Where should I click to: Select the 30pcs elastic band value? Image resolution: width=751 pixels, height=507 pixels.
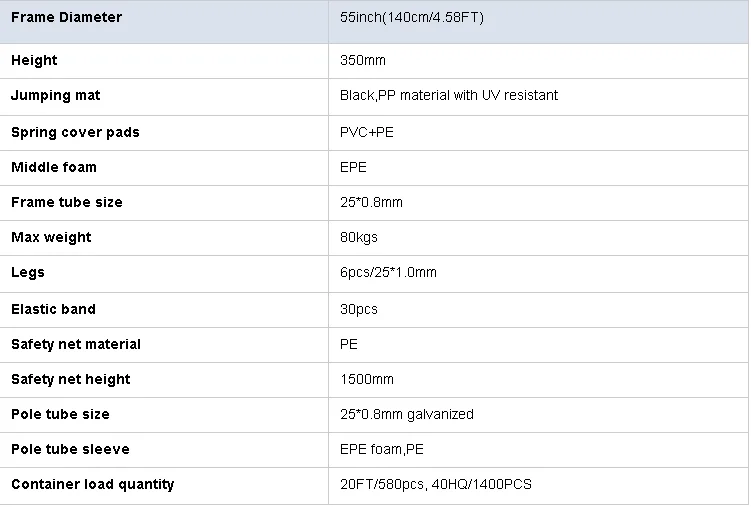pos(359,309)
